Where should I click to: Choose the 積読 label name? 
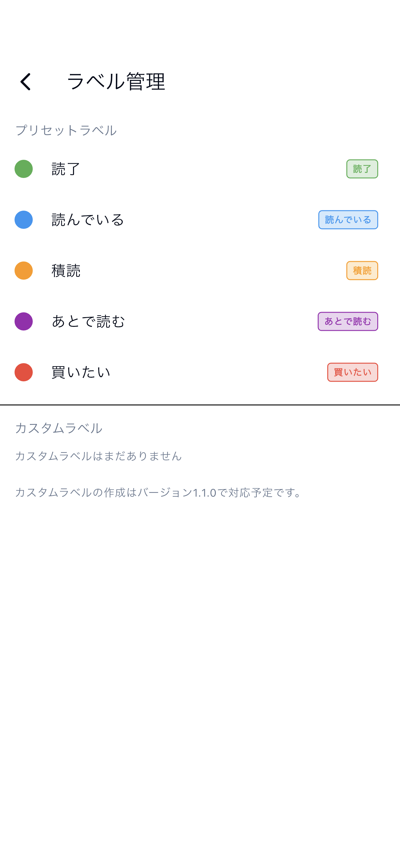(x=66, y=271)
